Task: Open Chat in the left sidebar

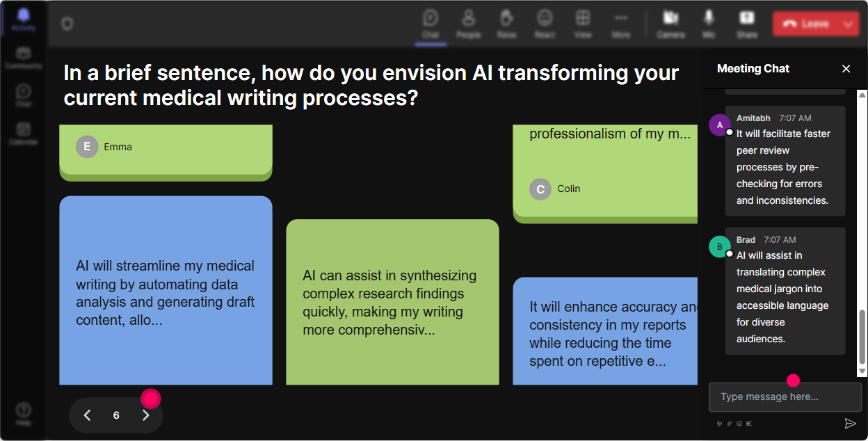Action: [x=24, y=95]
